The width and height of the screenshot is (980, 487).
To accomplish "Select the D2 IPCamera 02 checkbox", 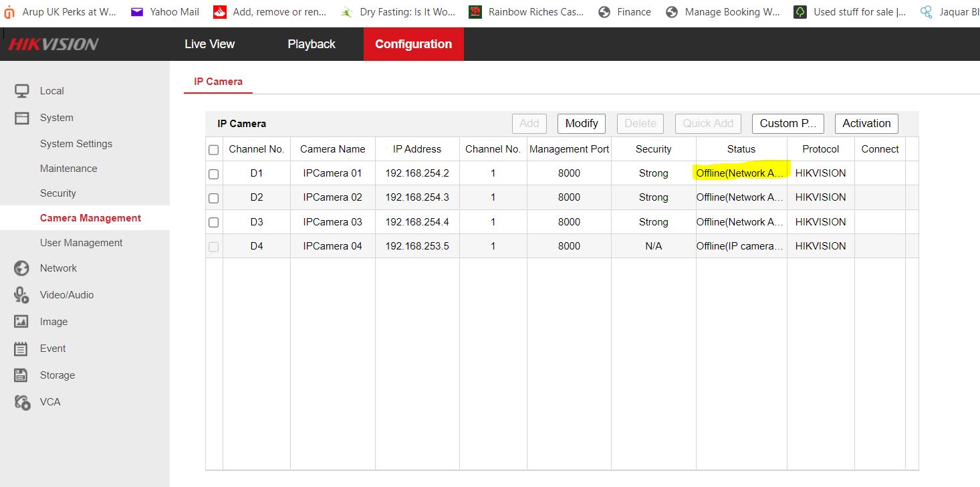I will tap(214, 198).
